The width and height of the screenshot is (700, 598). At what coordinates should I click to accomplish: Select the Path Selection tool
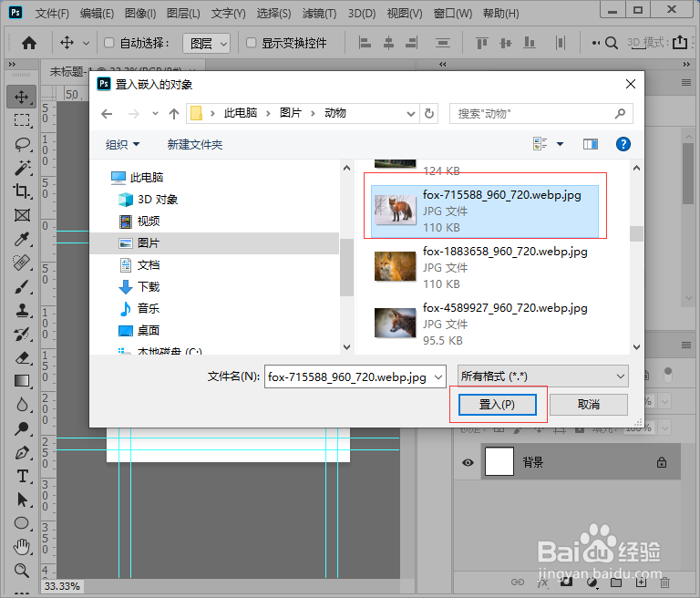tap(22, 500)
